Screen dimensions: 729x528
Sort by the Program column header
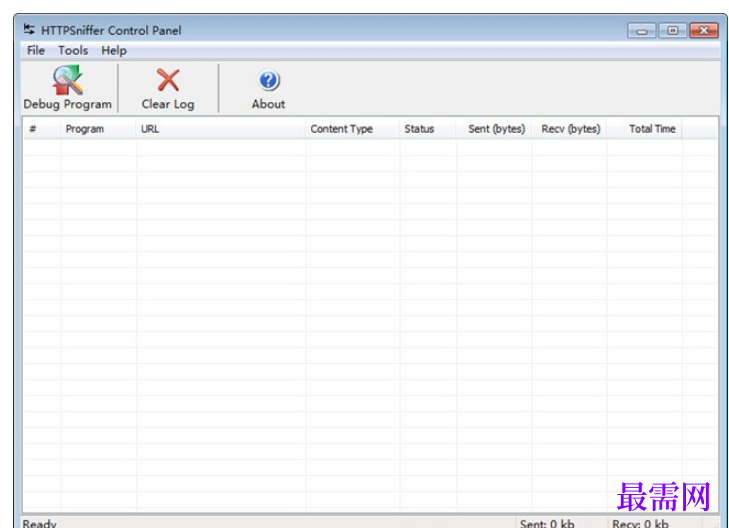[x=98, y=129]
